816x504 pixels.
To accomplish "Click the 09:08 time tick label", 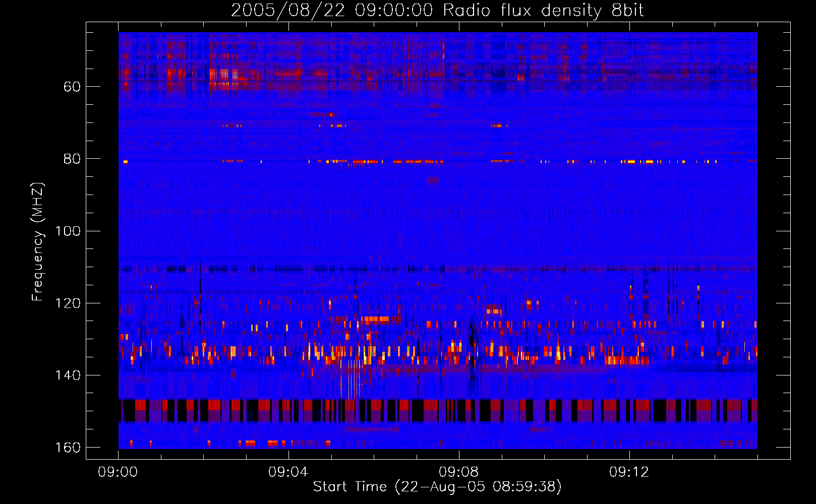I will 459,472.
